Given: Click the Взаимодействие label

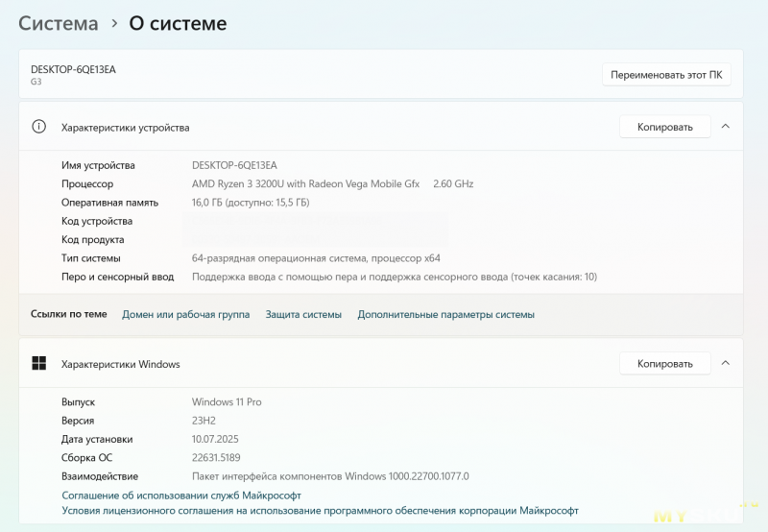Looking at the screenshot, I should click(100, 476).
